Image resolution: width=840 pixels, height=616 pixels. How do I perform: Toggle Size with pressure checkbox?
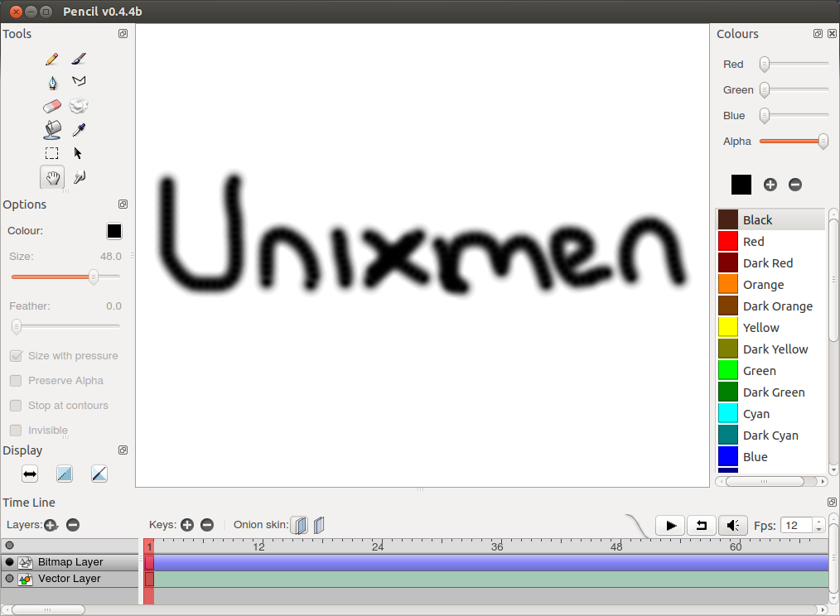pyautogui.click(x=16, y=356)
